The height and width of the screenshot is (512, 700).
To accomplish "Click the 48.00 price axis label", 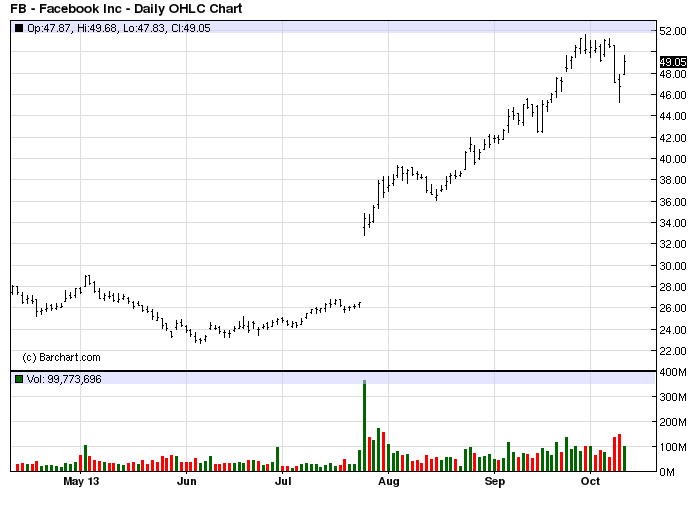I will coord(673,74).
